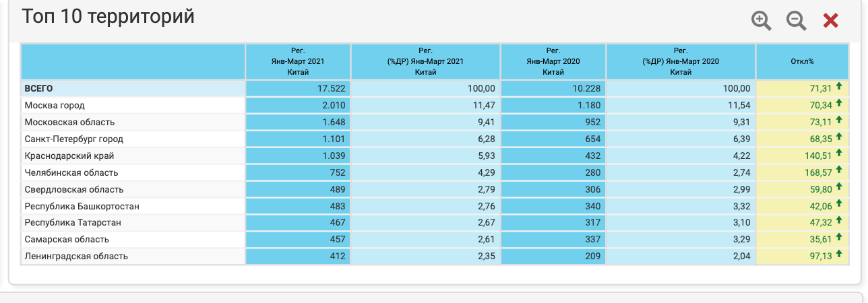Click (%ДР) Янв-Март 2020 column header
The height and width of the screenshot is (303, 868).
point(681,61)
